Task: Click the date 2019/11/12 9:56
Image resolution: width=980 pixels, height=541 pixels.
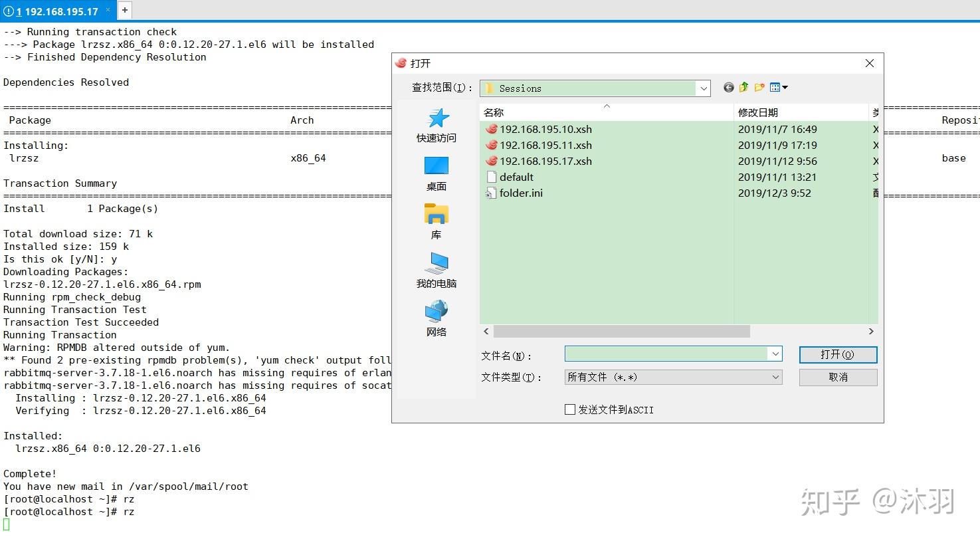Action: click(777, 162)
